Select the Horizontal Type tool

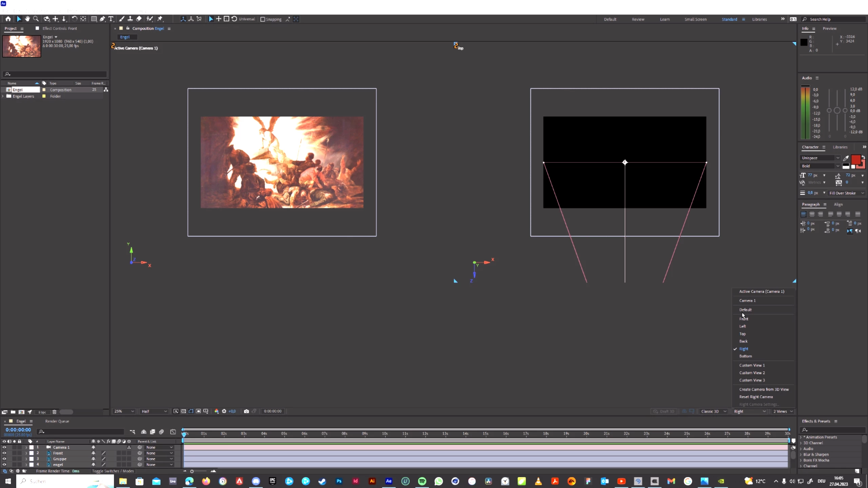point(111,19)
